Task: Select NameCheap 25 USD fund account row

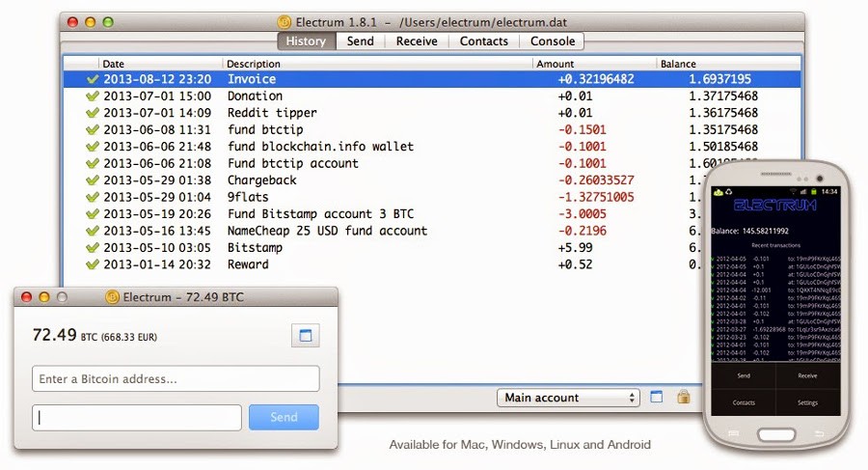Action: point(382,231)
